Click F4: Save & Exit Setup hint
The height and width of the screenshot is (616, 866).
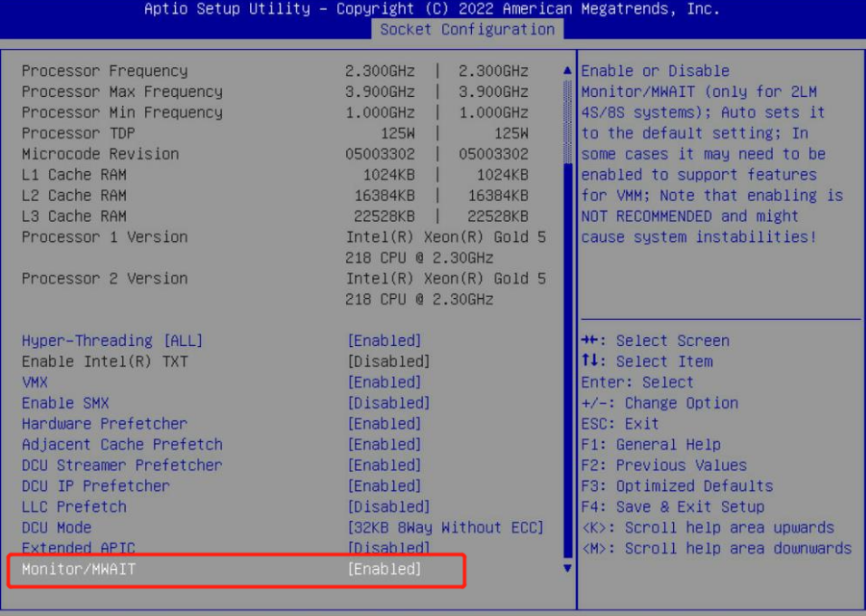coord(672,506)
